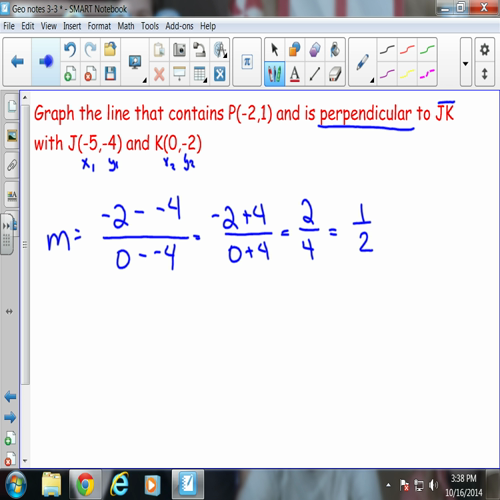Choose the black pen style
The image size is (500, 500).
click(387, 50)
